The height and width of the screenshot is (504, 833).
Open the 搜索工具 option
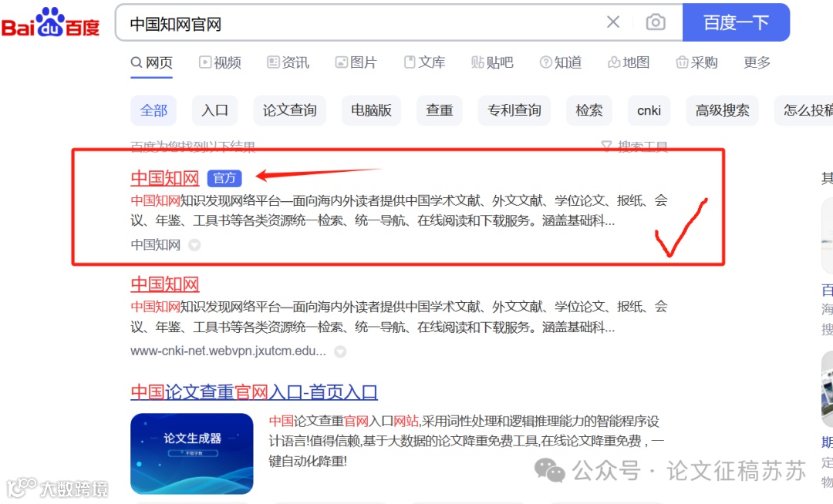click(634, 146)
